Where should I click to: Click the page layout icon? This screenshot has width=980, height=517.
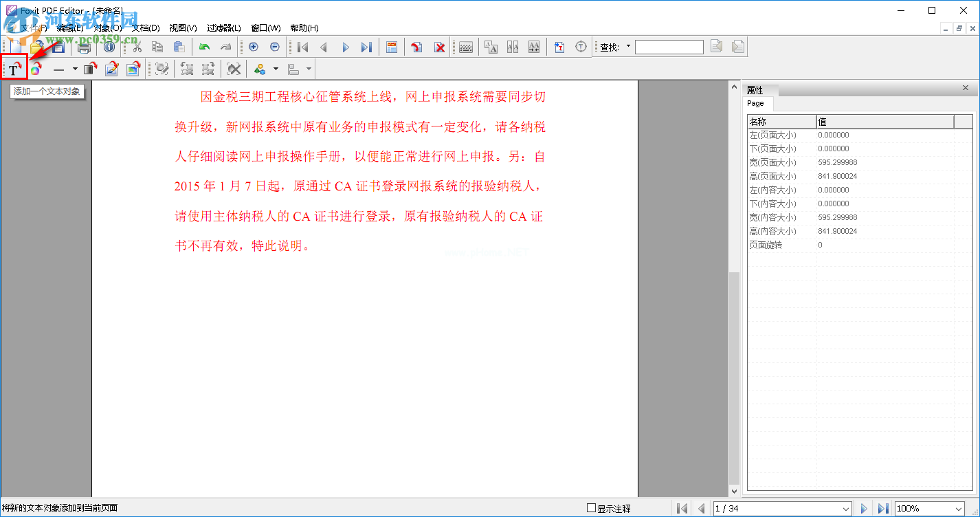(x=392, y=47)
